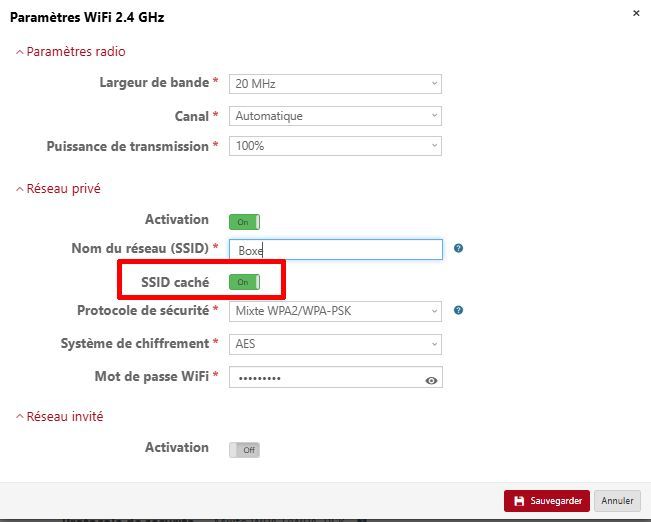Open Protocole de sécurité dropdown

pos(335,311)
